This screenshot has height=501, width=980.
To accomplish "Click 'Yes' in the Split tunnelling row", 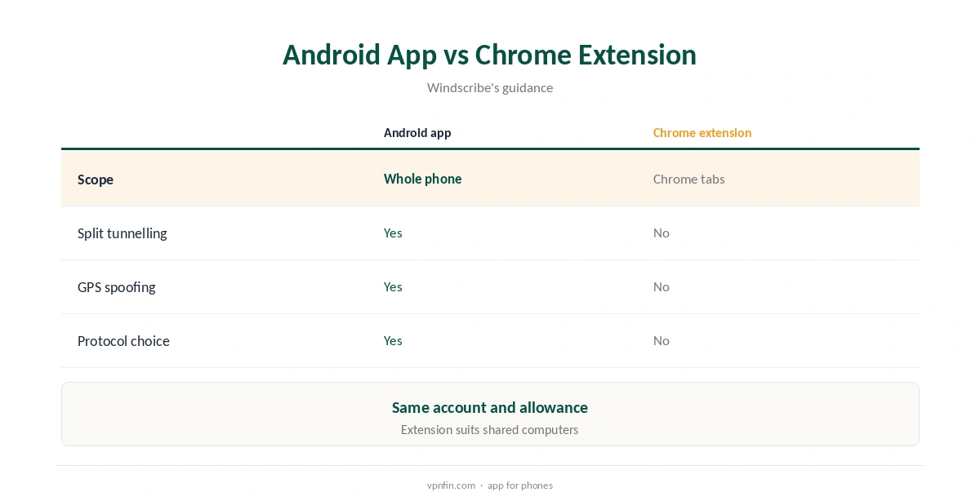I will click(x=393, y=233).
